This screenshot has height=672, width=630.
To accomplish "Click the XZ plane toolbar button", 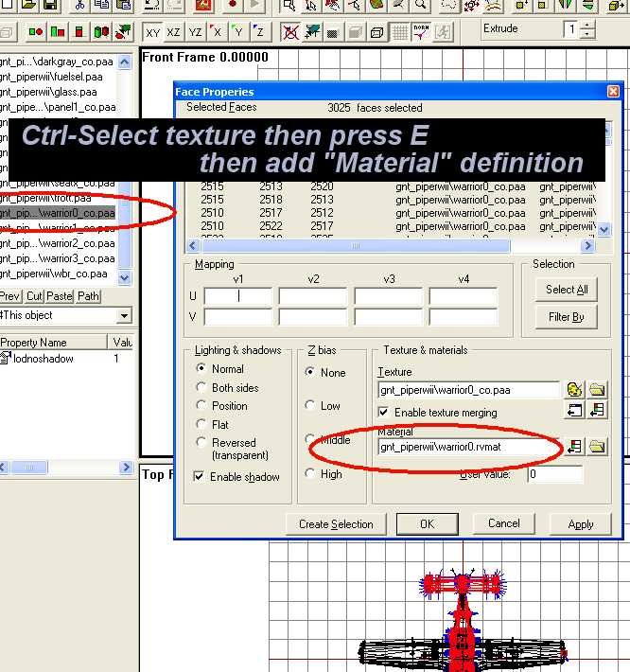I will (174, 32).
